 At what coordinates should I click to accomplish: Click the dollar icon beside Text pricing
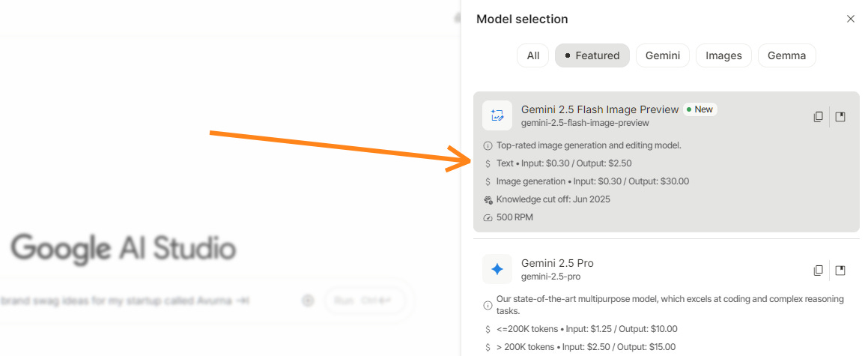click(x=488, y=163)
